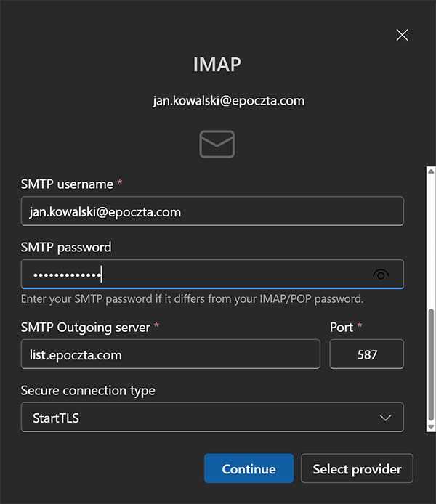Click the SMTP password label
The height and width of the screenshot is (504, 436).
tap(66, 247)
